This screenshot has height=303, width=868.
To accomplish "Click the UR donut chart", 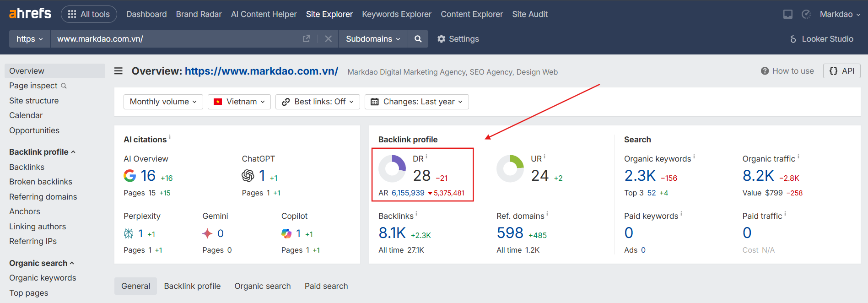I will (510, 168).
